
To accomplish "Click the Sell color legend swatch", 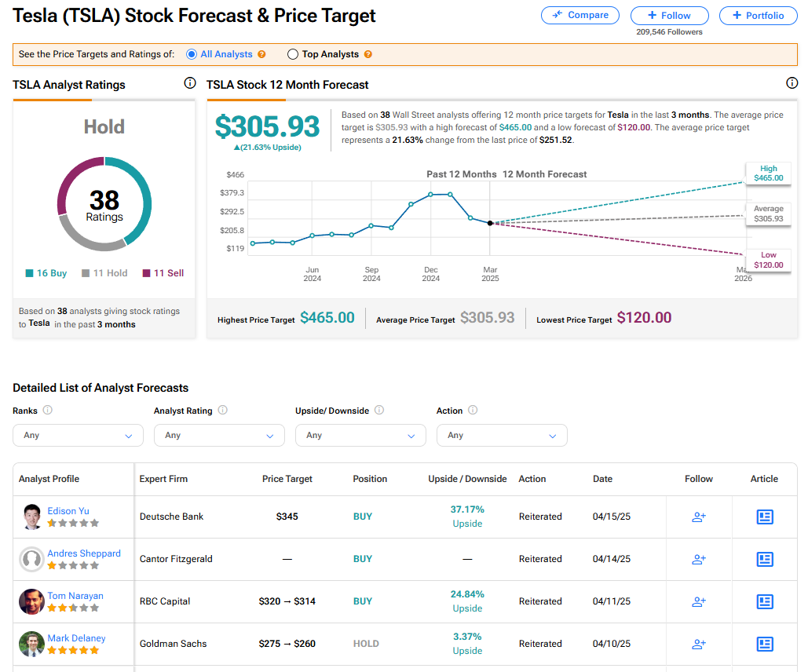I will pyautogui.click(x=146, y=273).
